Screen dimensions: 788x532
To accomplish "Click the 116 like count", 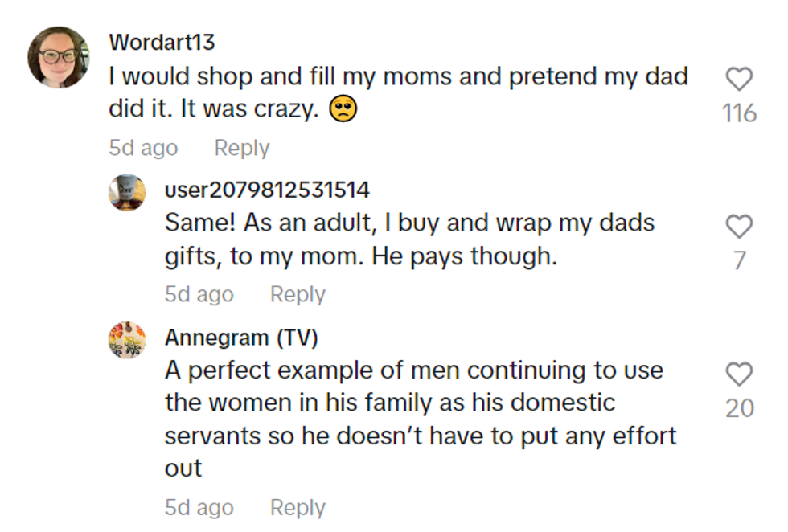I will (739, 113).
